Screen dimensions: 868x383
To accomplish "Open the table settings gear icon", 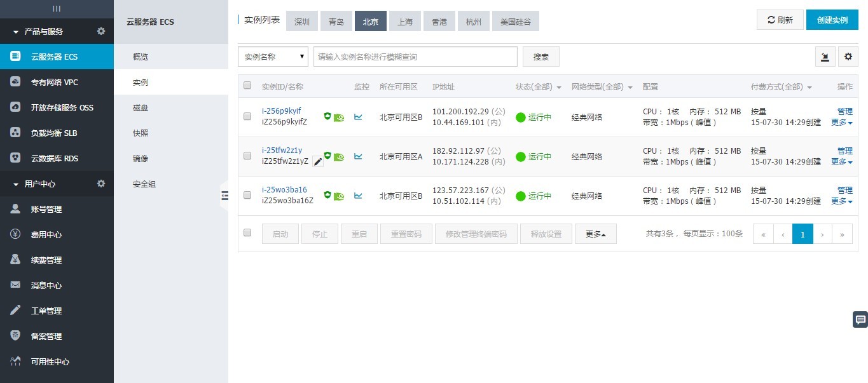I will click(848, 57).
